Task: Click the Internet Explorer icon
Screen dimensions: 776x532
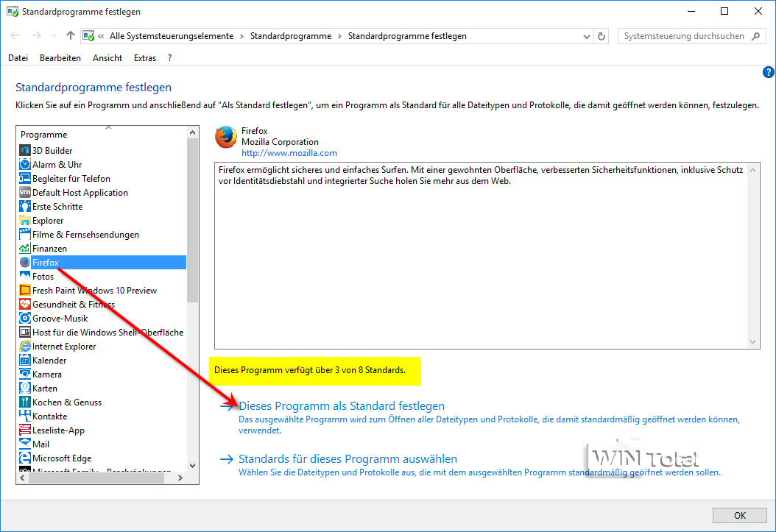Action: point(25,346)
